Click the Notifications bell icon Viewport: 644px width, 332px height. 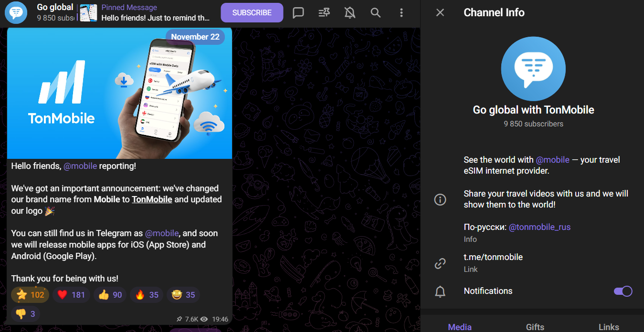[440, 291]
